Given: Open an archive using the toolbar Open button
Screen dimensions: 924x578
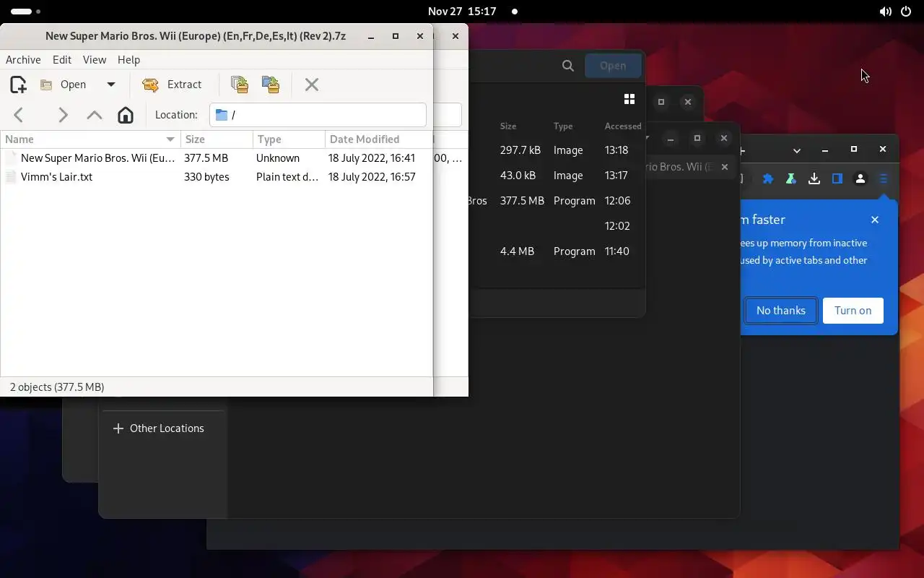Looking at the screenshot, I should click(x=64, y=85).
